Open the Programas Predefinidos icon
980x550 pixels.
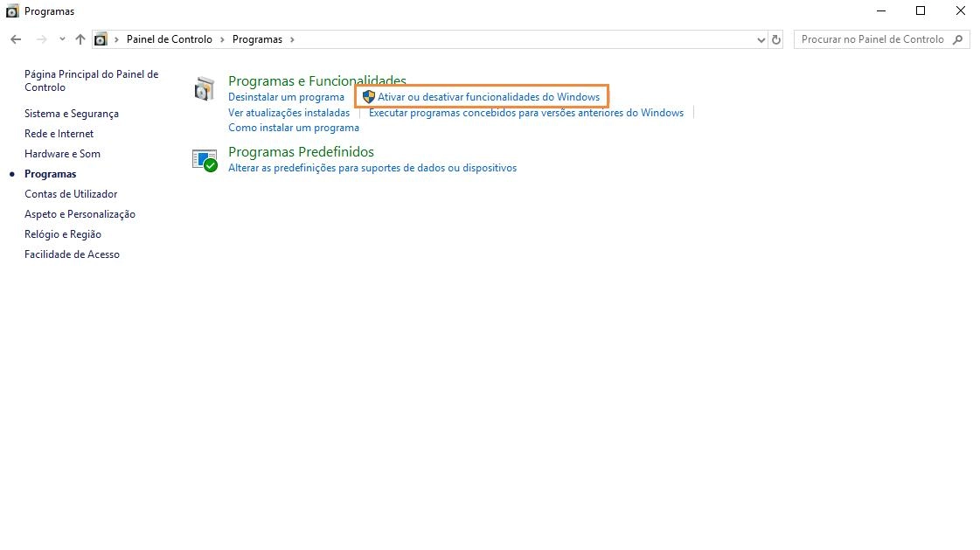click(204, 159)
